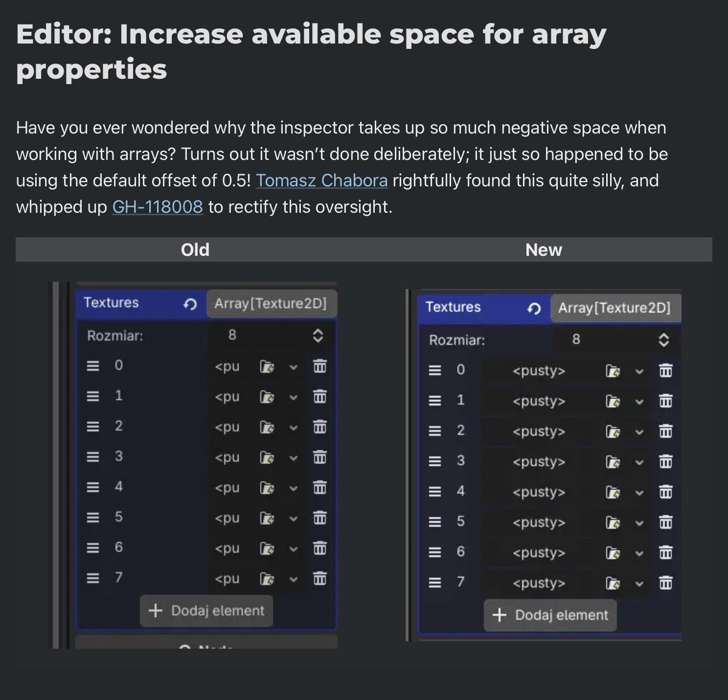Click load-file icon for element 2 in Old panel
The height and width of the screenshot is (700, 728).
[x=267, y=428]
